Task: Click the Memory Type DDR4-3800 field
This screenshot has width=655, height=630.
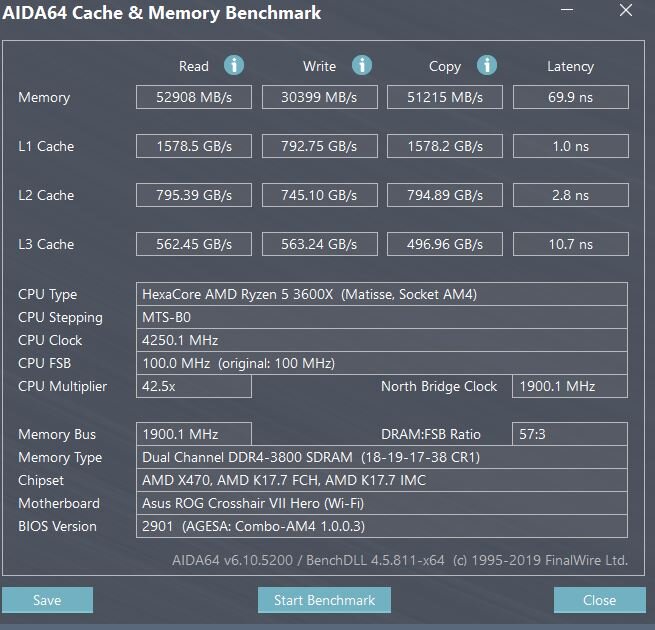Action: (x=382, y=457)
